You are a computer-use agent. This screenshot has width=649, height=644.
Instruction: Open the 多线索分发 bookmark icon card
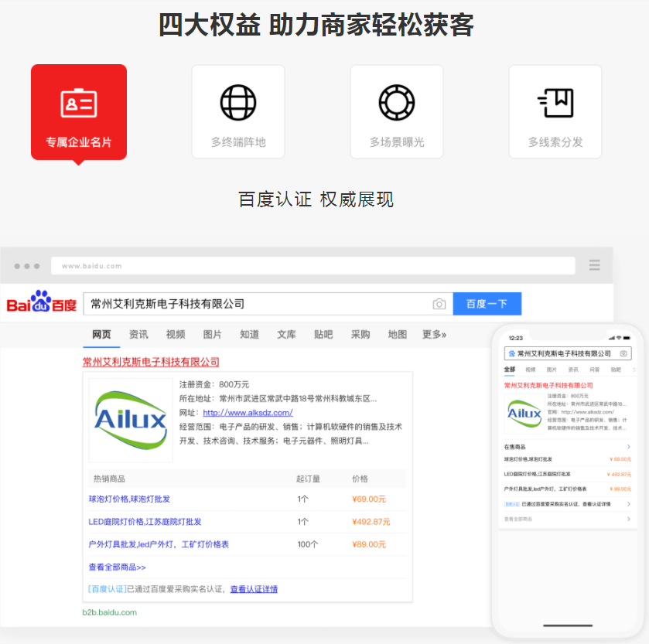[555, 111]
